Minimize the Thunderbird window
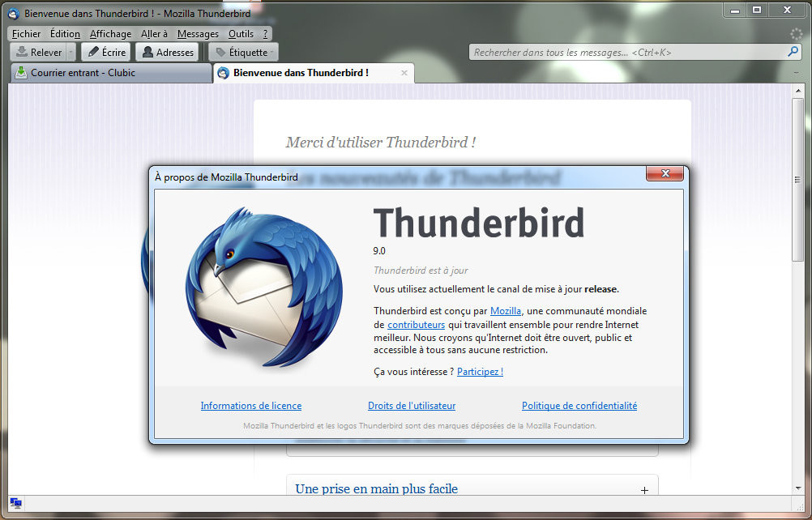 (735, 10)
